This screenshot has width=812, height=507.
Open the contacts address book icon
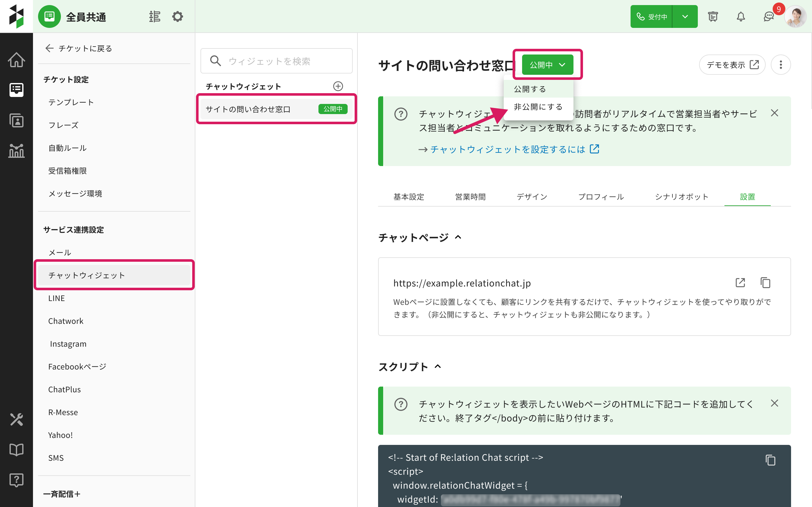[x=16, y=120]
